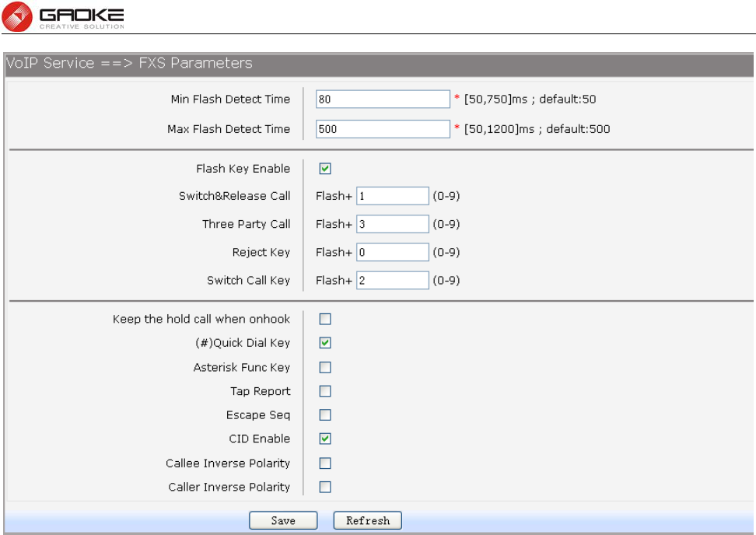Click the 'Switch&Release Call' label

coord(234,196)
